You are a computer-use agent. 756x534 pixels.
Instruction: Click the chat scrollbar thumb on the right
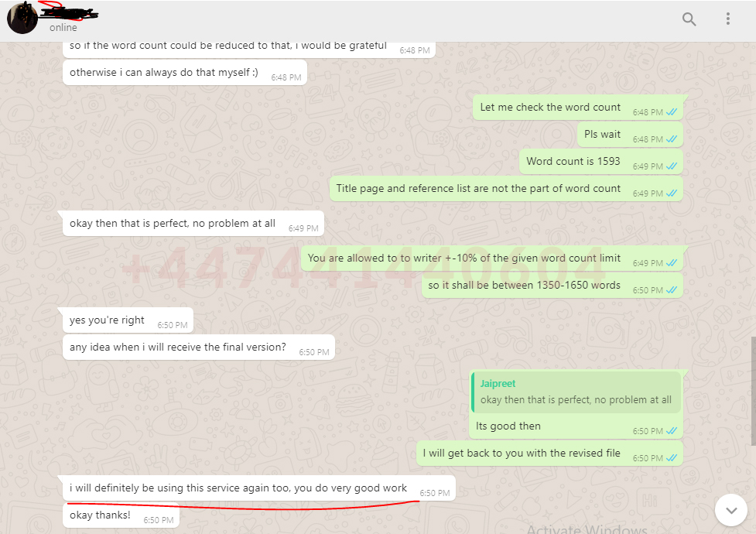(x=753, y=392)
